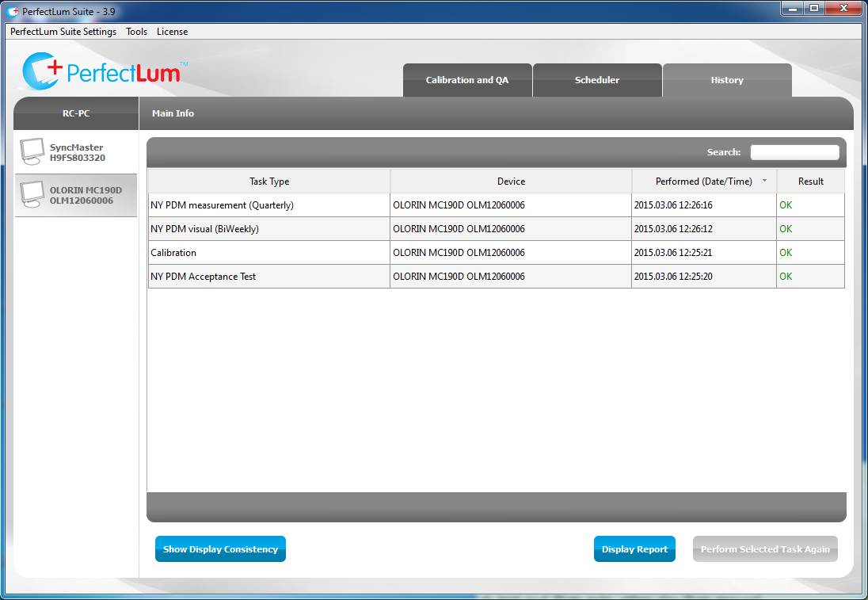The image size is (868, 600).
Task: Sort by Task Type column header
Action: [269, 182]
